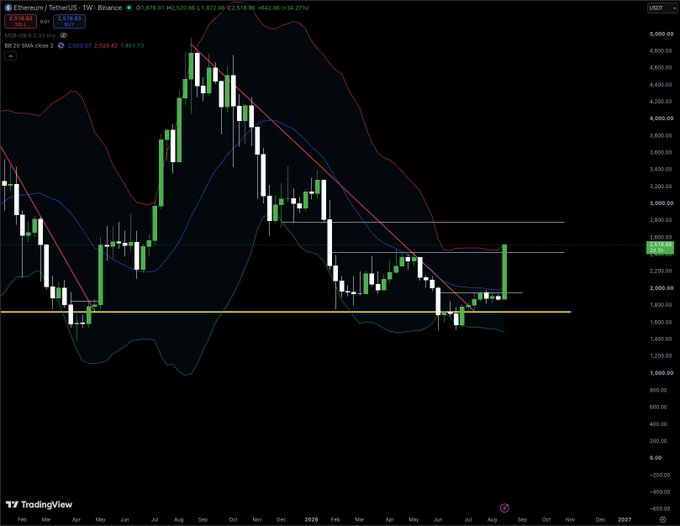Click the purple lightning event marker on timeline
Screen dimensions: 680x526
pos(504,508)
